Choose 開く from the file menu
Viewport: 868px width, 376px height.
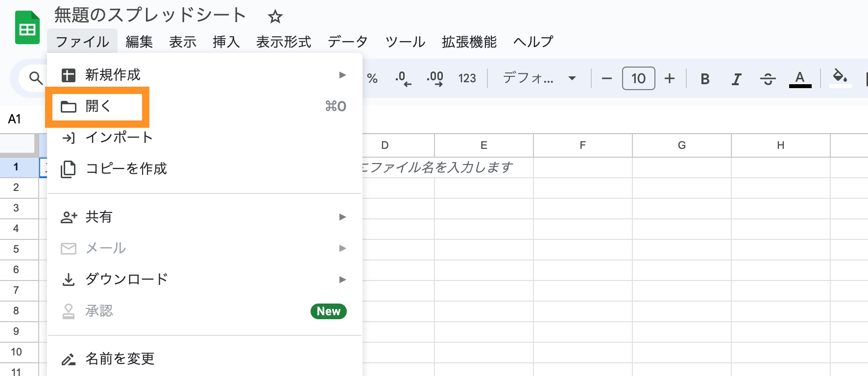point(98,106)
